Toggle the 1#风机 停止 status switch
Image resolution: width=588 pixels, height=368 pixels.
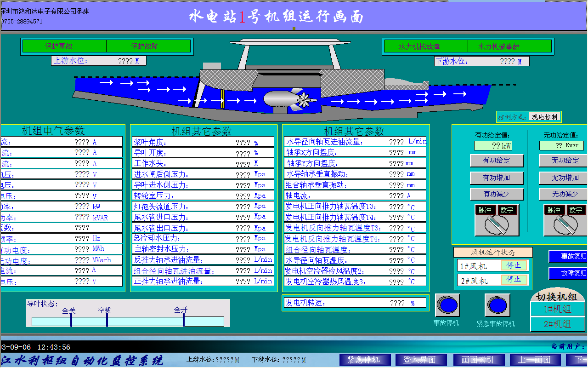click(x=514, y=265)
